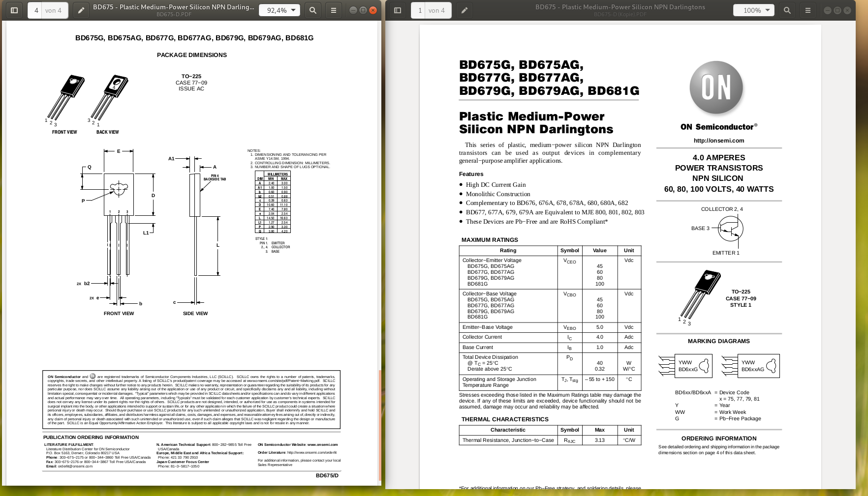Maximize the left BD675-D.PDF window
The height and width of the screenshot is (496, 868).
363,10
